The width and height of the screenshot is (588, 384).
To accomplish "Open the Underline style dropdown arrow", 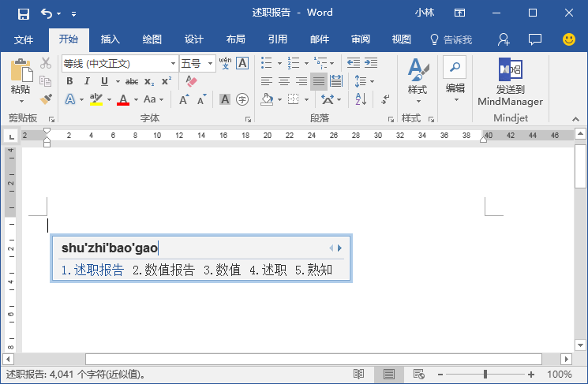I will (x=118, y=81).
